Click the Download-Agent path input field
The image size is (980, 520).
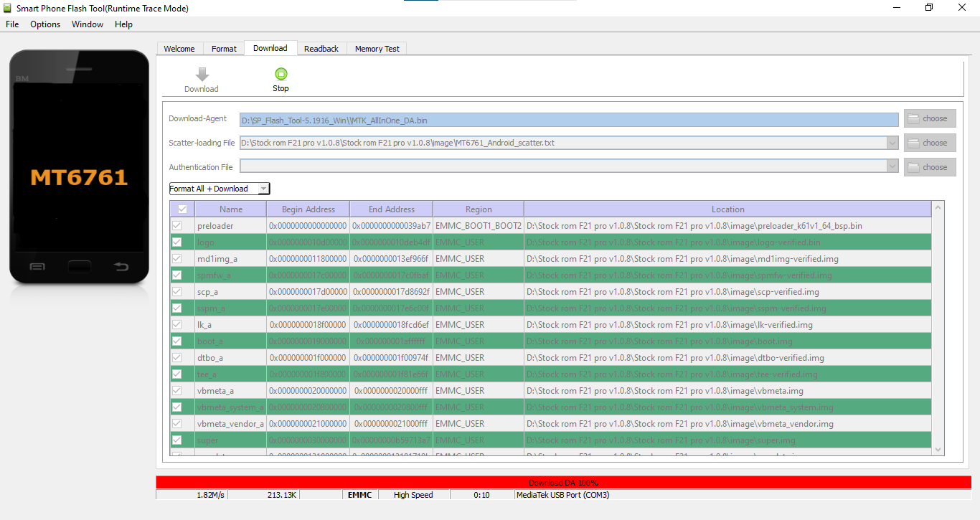568,120
